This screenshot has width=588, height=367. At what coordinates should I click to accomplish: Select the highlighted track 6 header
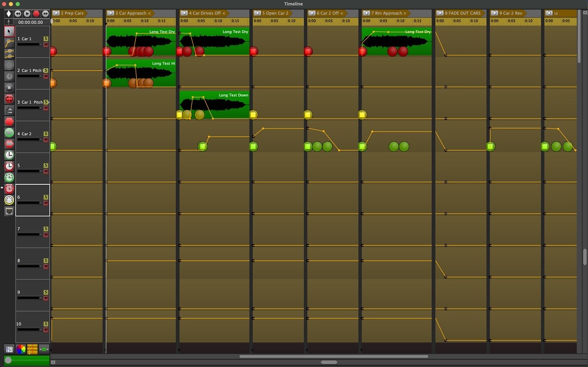click(x=32, y=200)
